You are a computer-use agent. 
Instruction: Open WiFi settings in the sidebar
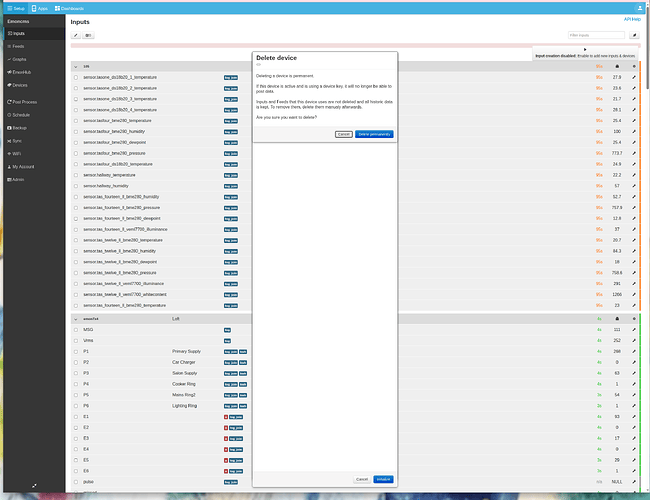point(34,154)
